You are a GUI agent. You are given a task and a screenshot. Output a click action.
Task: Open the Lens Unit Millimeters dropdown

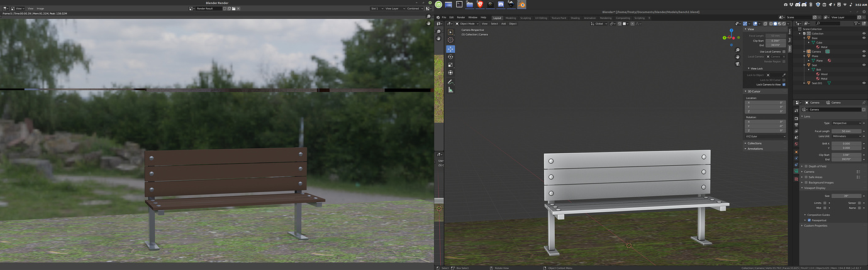[848, 136]
